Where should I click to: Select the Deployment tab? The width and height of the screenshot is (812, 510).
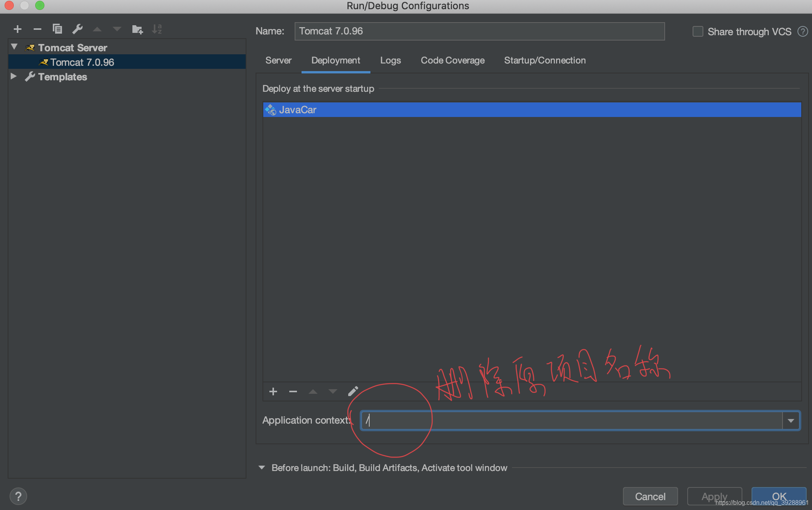coord(336,60)
